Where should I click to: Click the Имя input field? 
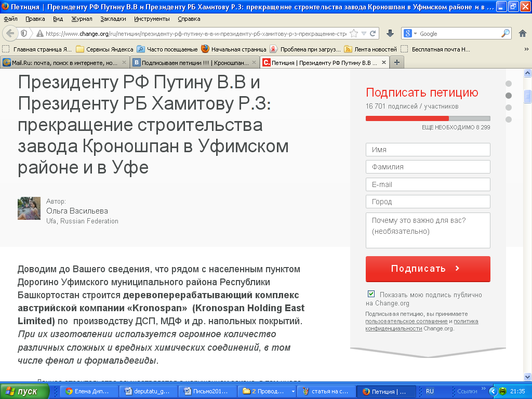pyautogui.click(x=428, y=150)
